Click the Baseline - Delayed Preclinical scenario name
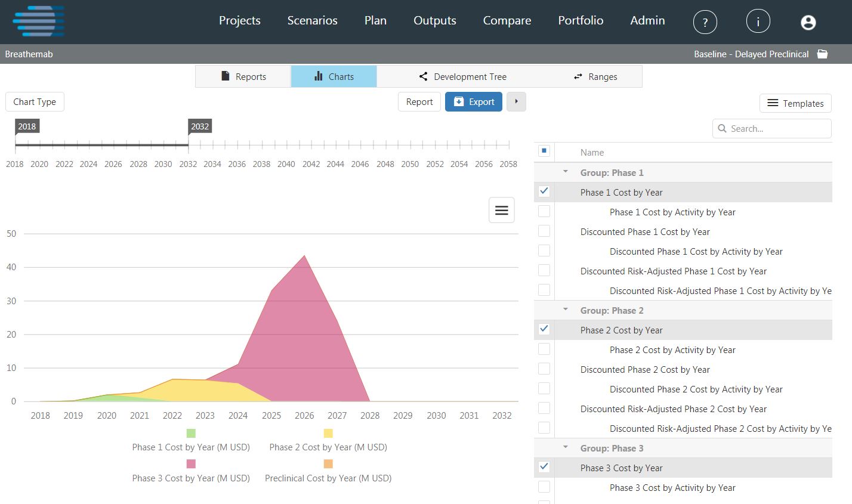 point(751,54)
